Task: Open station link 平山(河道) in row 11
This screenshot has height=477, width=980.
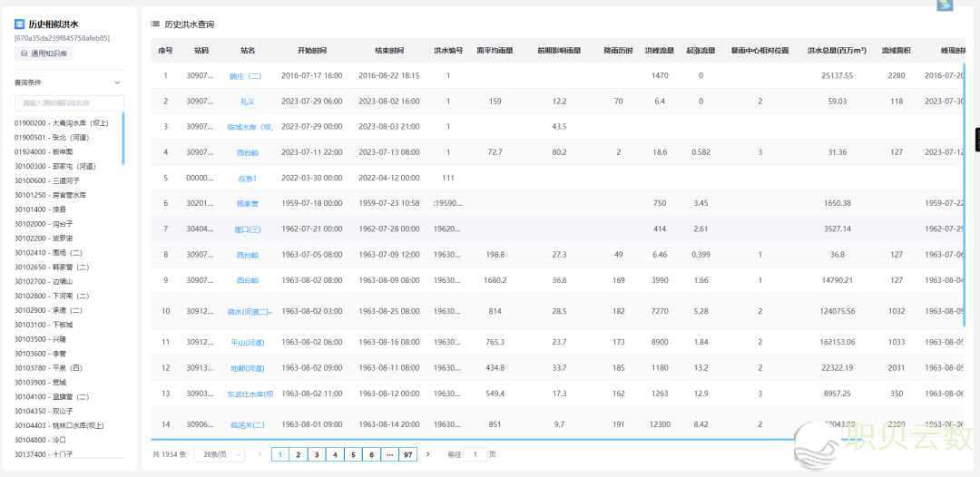Action: (x=248, y=342)
